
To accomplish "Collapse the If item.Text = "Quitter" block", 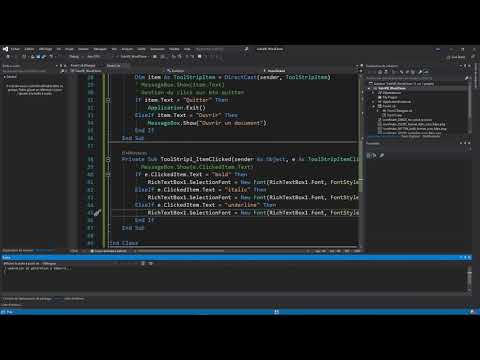I will [108, 100].
